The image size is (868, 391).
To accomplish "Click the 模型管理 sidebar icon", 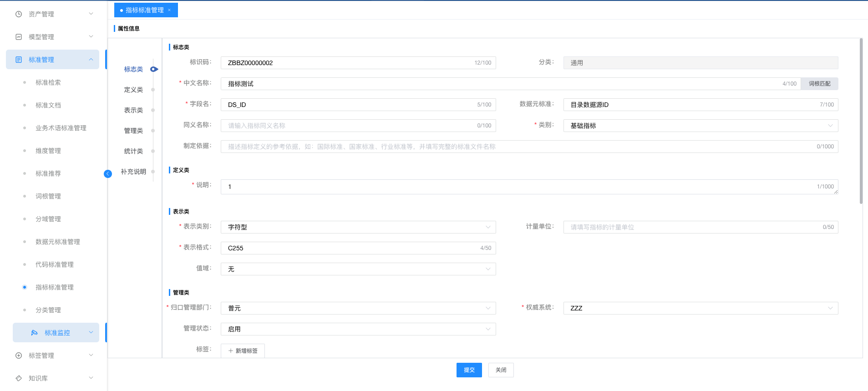I will point(19,37).
